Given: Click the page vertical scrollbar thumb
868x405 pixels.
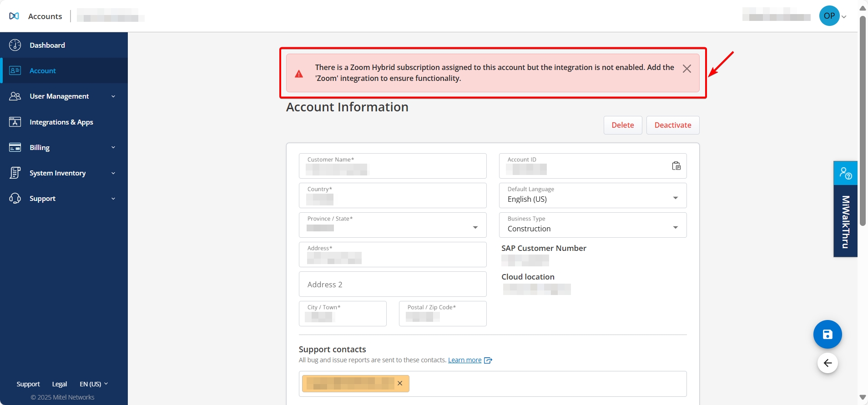Looking at the screenshot, I should tap(863, 120).
